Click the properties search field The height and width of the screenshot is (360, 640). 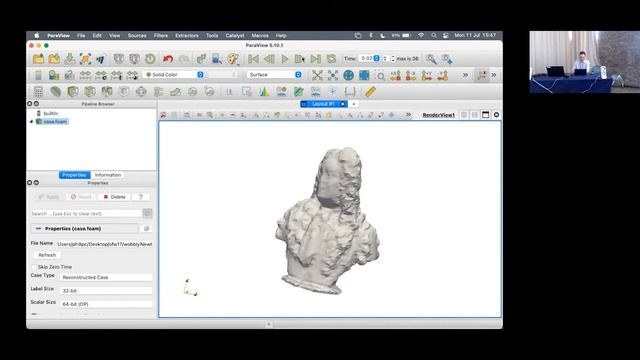[86, 213]
